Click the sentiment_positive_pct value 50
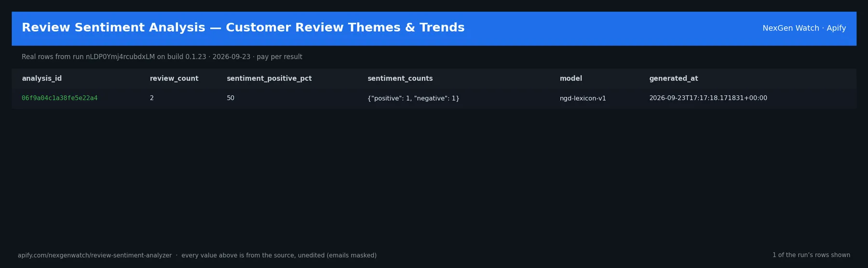The image size is (868, 268). [231, 98]
